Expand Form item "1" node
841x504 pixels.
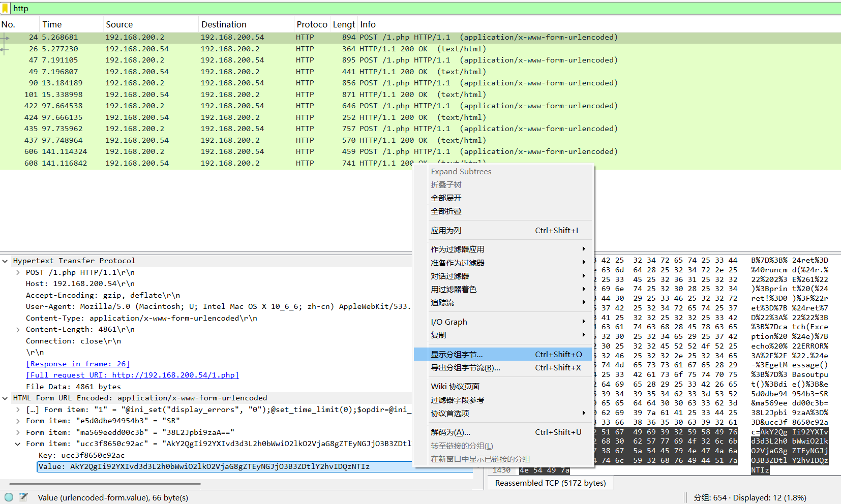[18, 409]
